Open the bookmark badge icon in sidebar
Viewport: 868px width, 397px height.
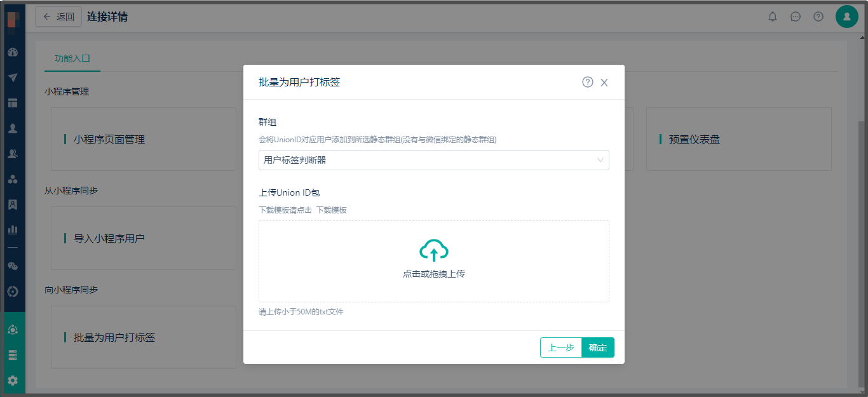tap(13, 205)
